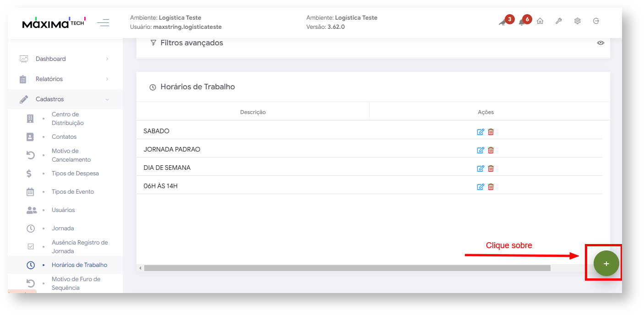Open the bell notifications icon
The width and height of the screenshot is (644, 315).
(x=522, y=22)
